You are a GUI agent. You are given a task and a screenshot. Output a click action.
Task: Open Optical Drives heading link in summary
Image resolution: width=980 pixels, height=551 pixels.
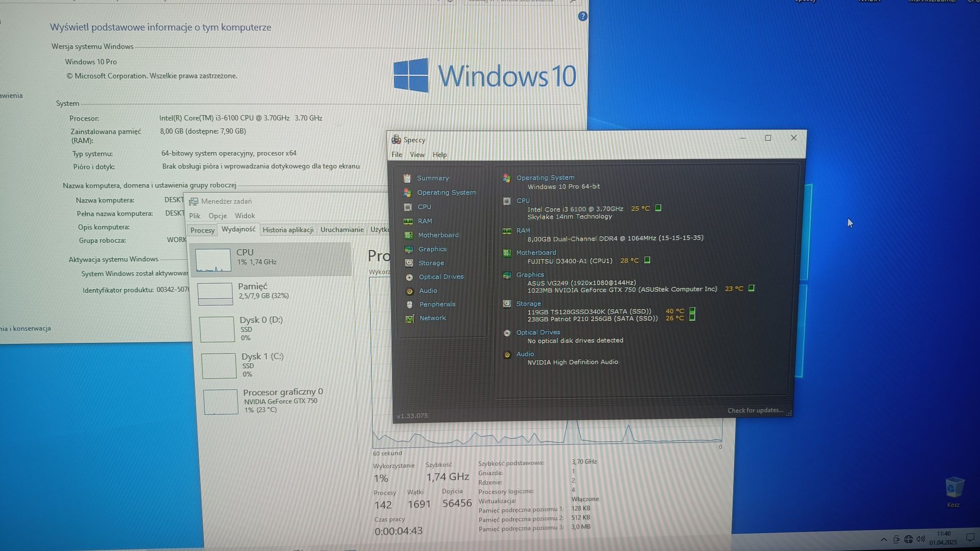538,332
